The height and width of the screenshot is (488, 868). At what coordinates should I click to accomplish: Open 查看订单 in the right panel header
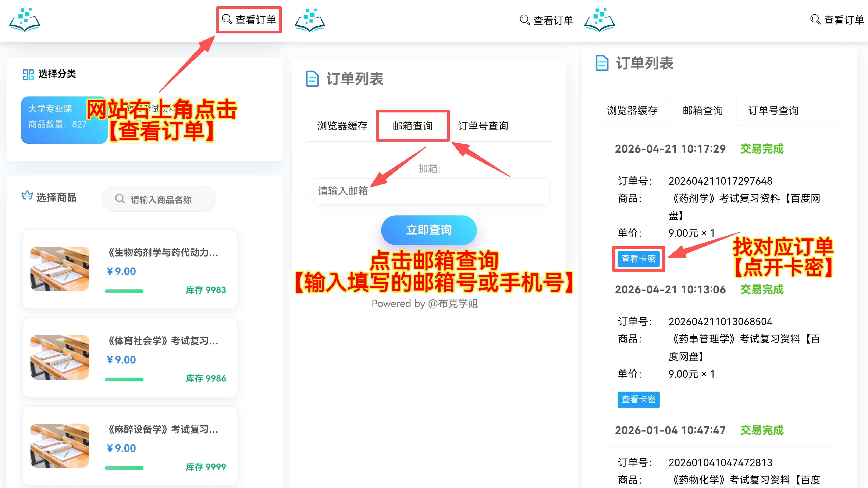837,20
